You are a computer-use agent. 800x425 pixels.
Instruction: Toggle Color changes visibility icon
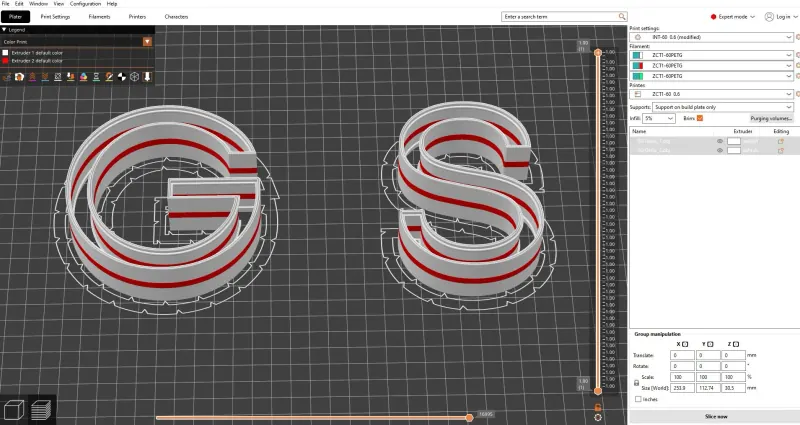[83, 77]
